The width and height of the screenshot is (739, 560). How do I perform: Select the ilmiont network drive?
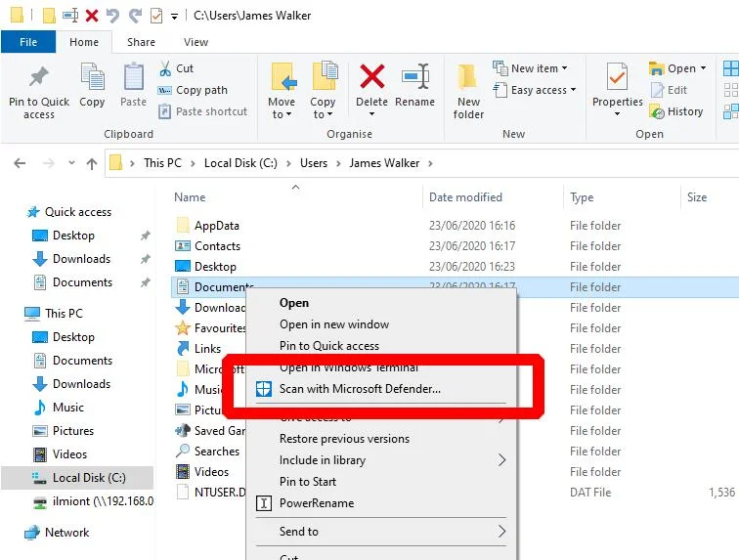click(x=92, y=501)
